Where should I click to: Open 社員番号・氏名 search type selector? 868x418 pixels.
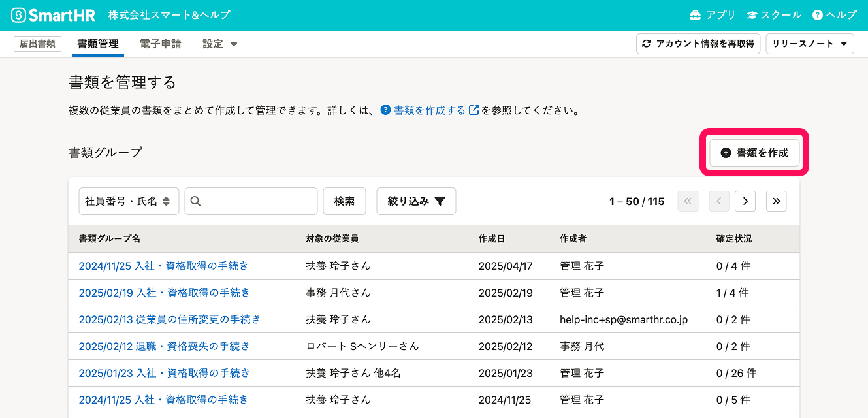pyautogui.click(x=129, y=201)
